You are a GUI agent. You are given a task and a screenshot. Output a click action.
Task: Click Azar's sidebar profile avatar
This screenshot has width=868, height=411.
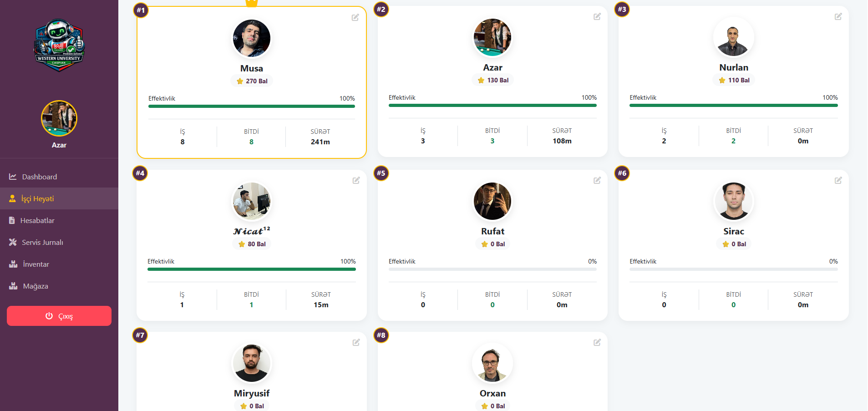(x=59, y=118)
